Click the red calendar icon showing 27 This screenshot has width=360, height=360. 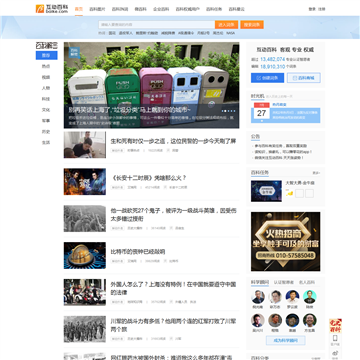coord(262,110)
